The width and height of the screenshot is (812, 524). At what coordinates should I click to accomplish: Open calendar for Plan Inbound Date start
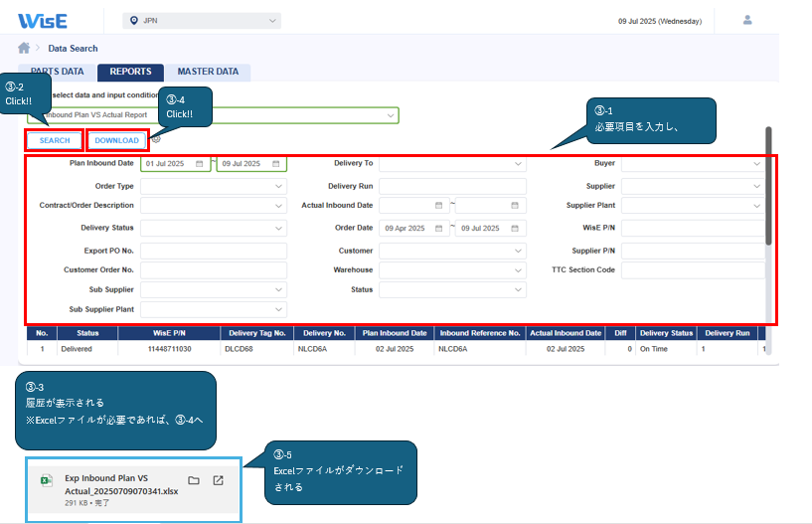tap(199, 164)
